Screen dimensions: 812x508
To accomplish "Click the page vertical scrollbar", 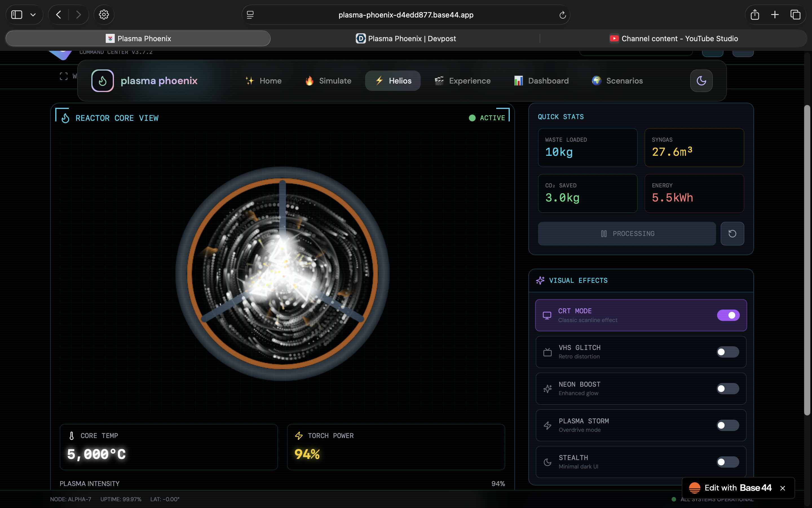I will pyautogui.click(x=807, y=260).
